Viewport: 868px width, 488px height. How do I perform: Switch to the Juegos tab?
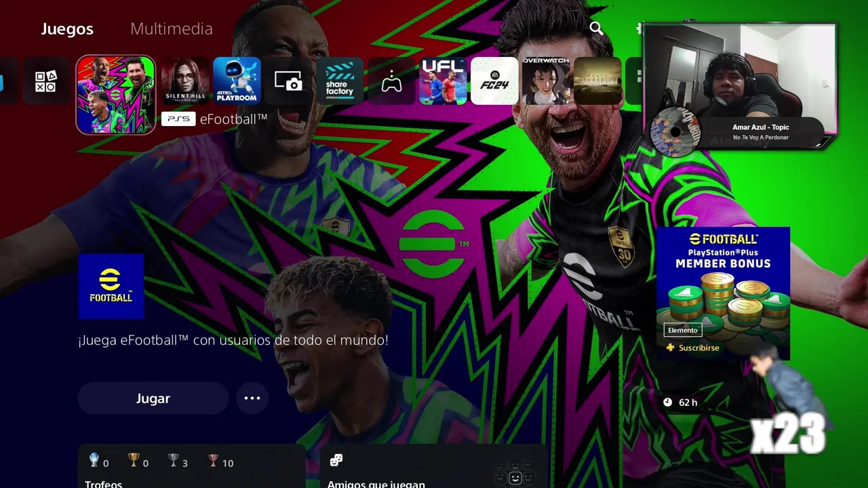coord(67,29)
